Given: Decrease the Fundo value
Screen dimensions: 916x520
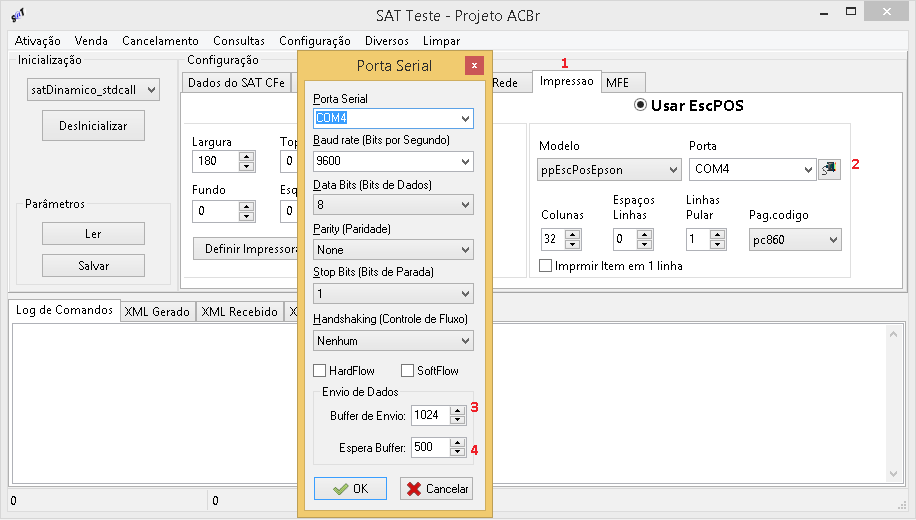Looking at the screenshot, I should point(247,216).
